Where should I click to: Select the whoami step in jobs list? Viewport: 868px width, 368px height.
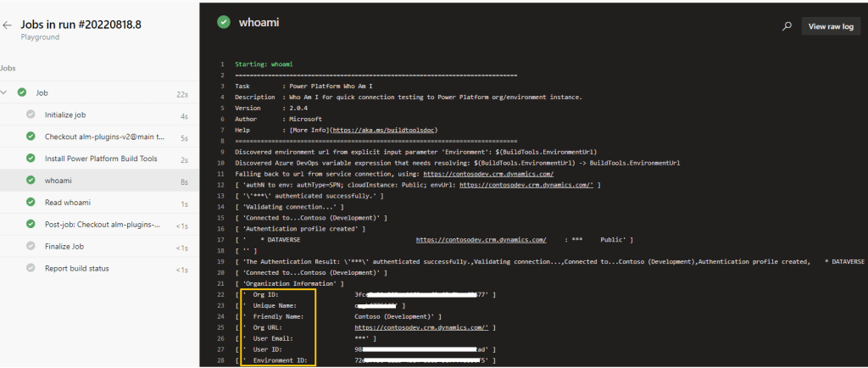click(58, 181)
